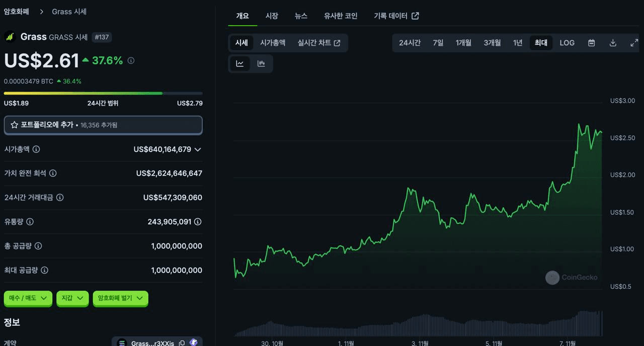Click the Grass coin logo
Viewport: 644px width, 346px height.
(x=10, y=37)
